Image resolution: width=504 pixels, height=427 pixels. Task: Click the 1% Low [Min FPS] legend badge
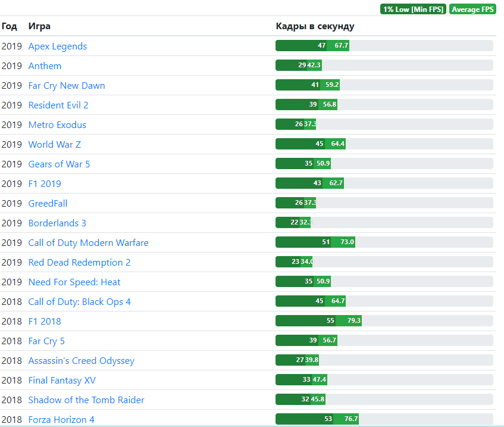[413, 10]
